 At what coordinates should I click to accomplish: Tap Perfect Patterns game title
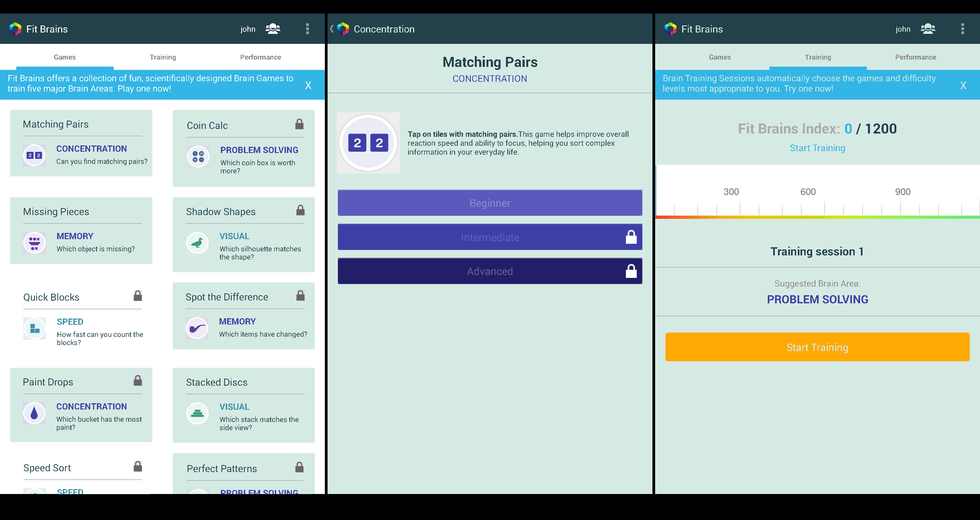click(x=222, y=469)
